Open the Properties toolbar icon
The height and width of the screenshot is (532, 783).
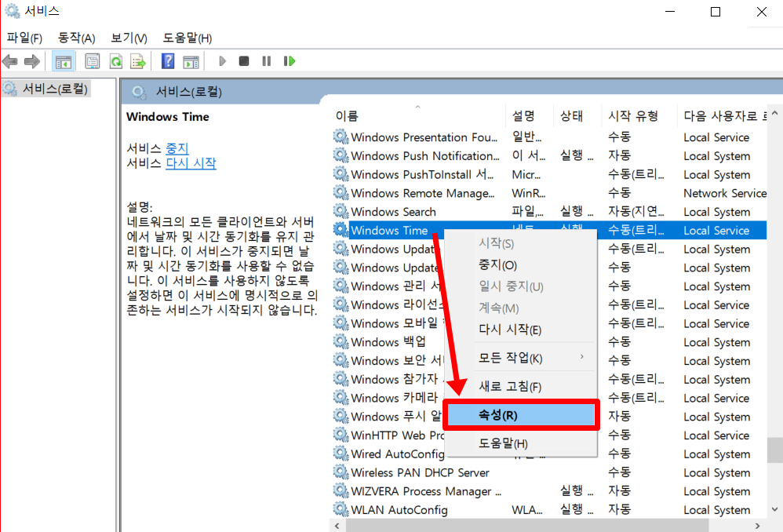pyautogui.click(x=93, y=61)
